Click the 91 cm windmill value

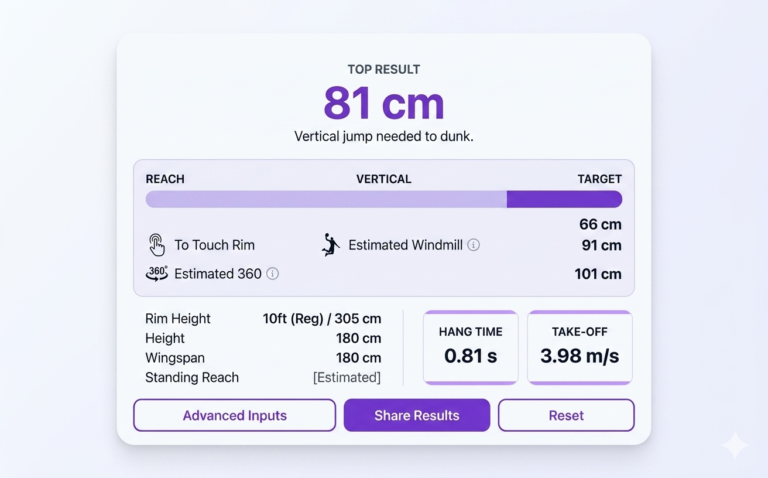point(601,245)
